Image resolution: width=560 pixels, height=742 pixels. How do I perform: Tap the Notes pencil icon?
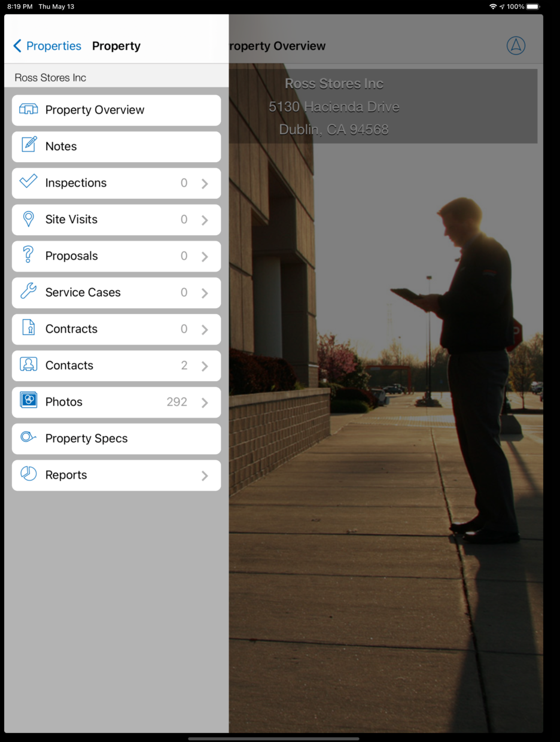[29, 145]
